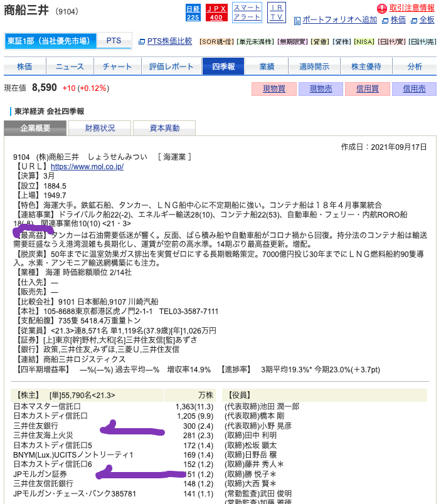
Task: Open 全板 link in top right
Action: tap(427, 20)
